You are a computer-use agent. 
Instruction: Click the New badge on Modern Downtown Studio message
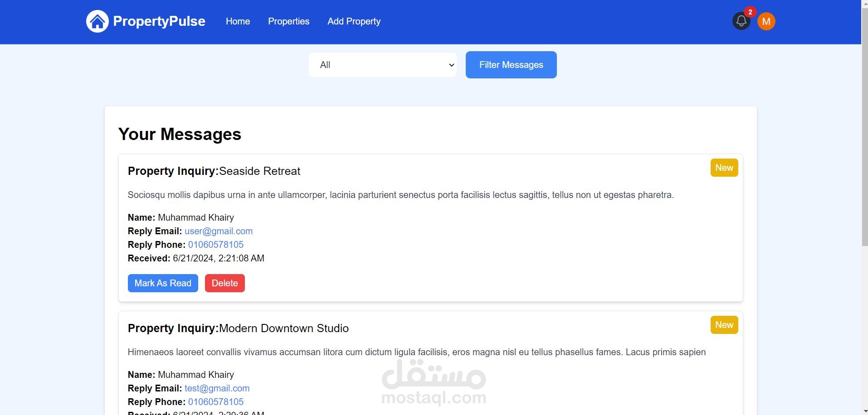724,325
